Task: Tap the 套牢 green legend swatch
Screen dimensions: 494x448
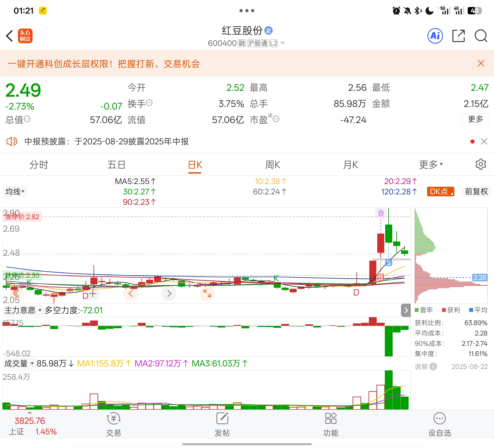Action: (417, 310)
